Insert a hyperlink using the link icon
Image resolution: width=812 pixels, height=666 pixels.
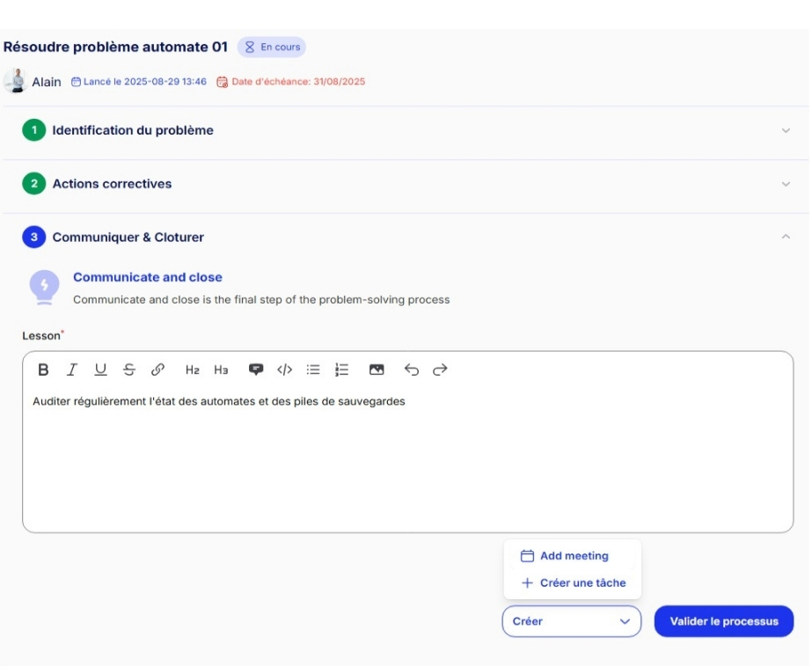(x=157, y=370)
